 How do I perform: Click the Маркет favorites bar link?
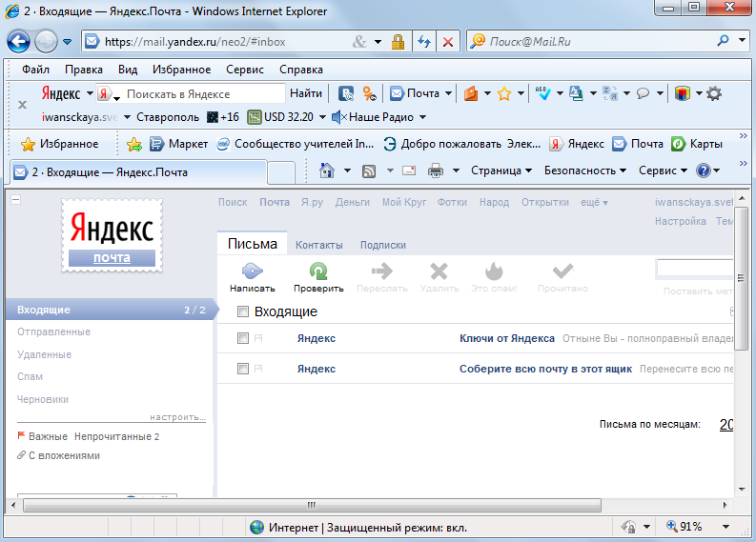pyautogui.click(x=178, y=144)
